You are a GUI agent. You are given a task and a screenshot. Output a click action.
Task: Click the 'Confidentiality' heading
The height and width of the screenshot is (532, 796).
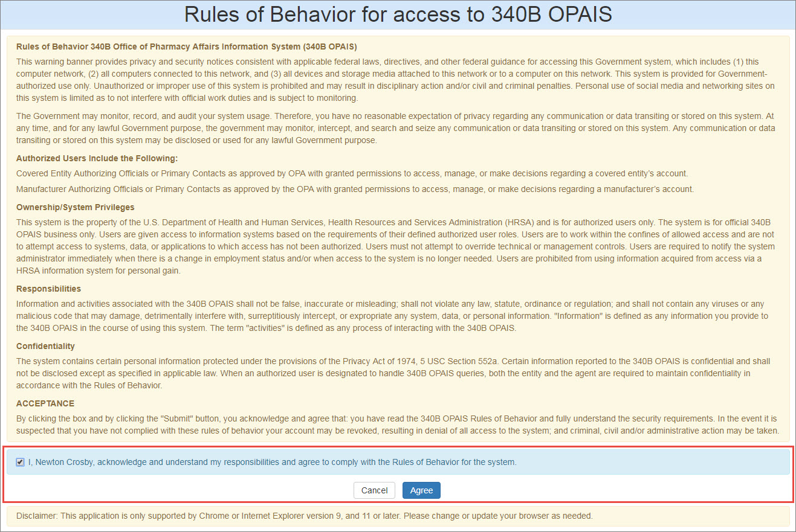click(45, 346)
